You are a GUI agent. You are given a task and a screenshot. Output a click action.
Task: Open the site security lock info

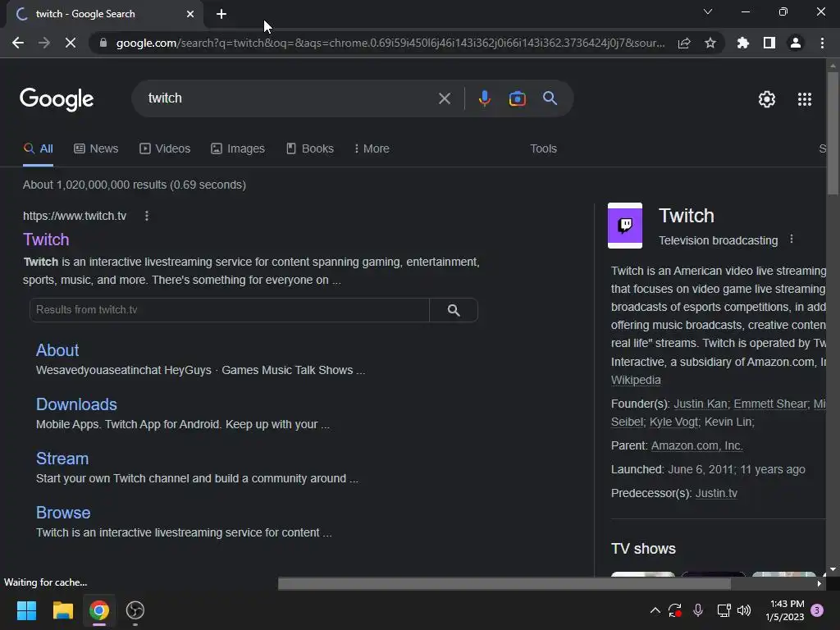pos(103,43)
